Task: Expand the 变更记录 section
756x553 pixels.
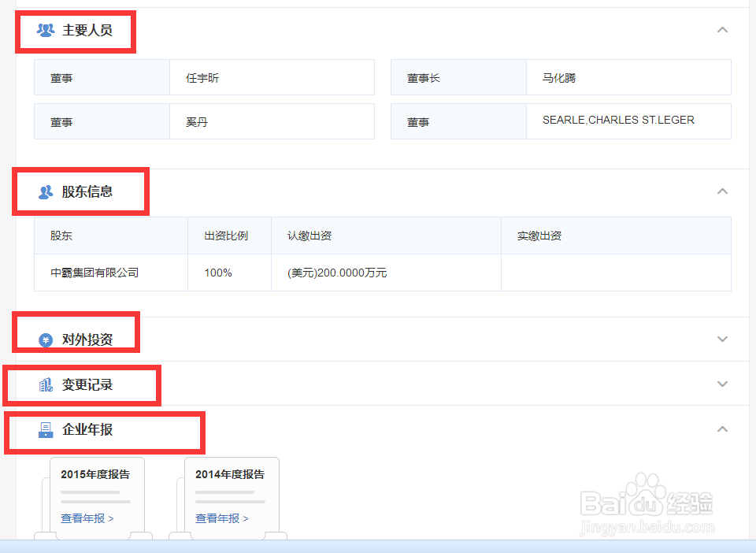Action: [x=722, y=384]
